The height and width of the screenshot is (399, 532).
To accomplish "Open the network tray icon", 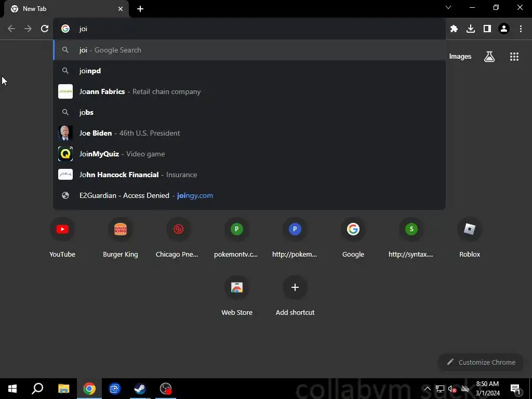I will (x=440, y=389).
